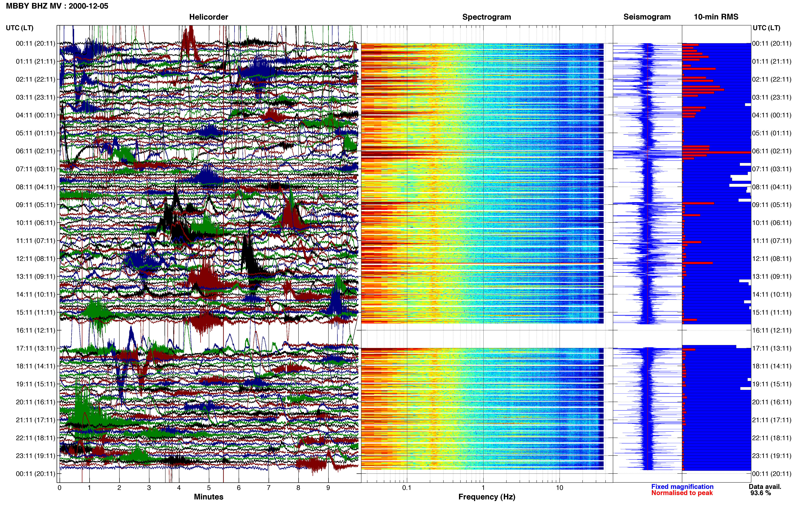Click the 'Normalised to peak' legend text
Image resolution: width=812 pixels, height=508 pixels.
682,493
